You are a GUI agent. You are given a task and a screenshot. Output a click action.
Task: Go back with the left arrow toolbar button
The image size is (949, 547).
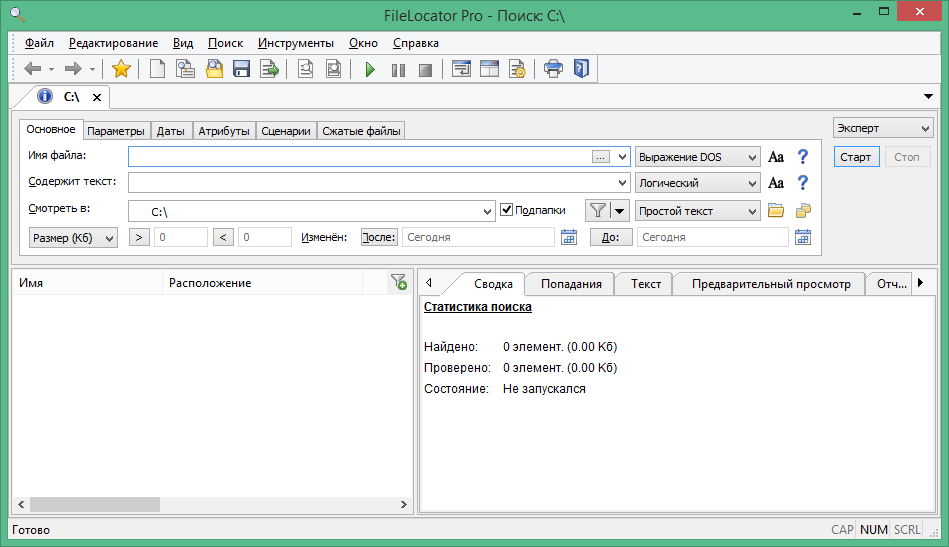(33, 69)
